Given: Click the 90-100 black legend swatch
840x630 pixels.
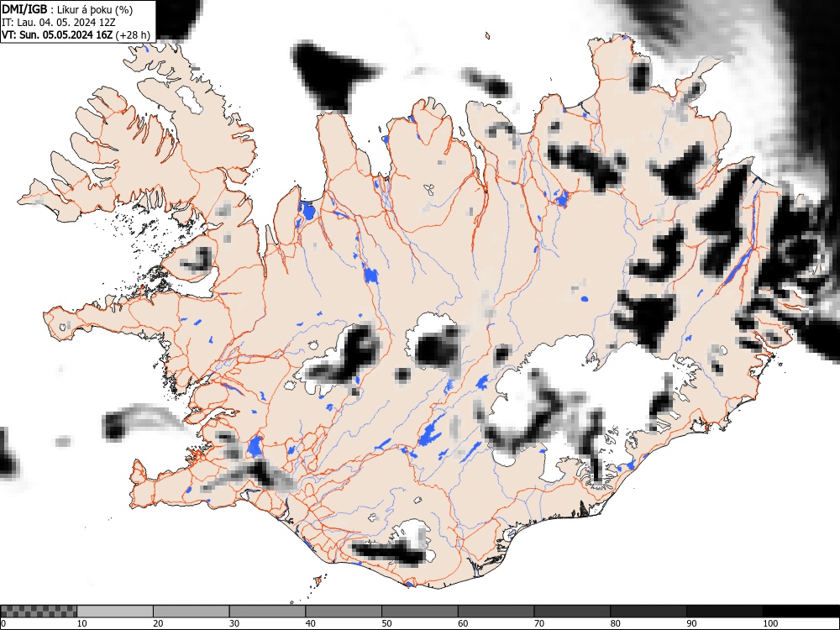Looking at the screenshot, I should [x=724, y=612].
